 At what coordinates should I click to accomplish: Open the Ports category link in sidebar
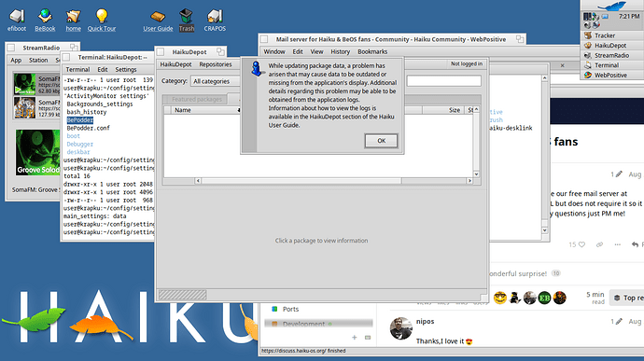click(x=290, y=309)
